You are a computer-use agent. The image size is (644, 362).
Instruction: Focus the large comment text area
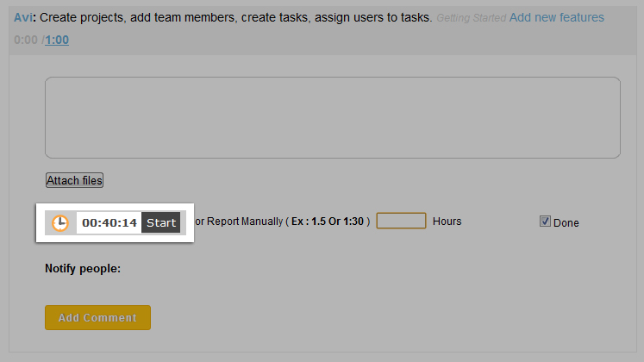(x=332, y=117)
